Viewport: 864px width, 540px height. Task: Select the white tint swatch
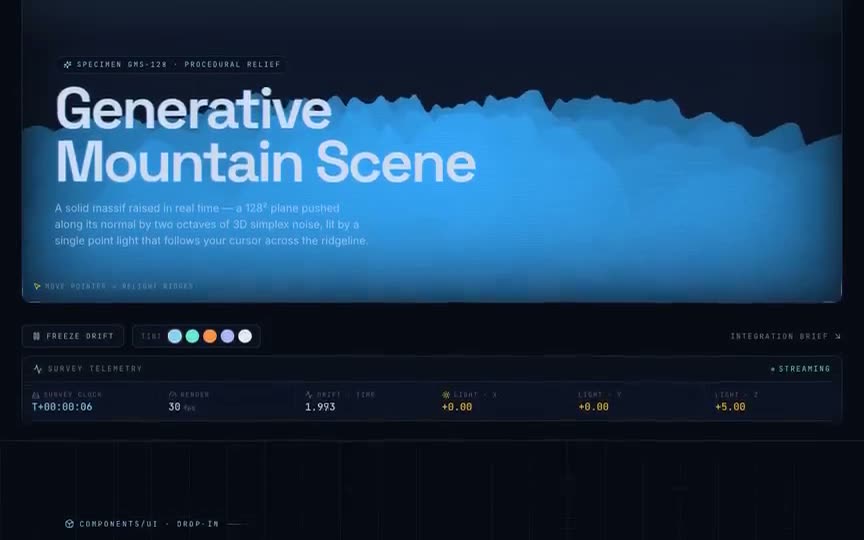click(x=245, y=336)
